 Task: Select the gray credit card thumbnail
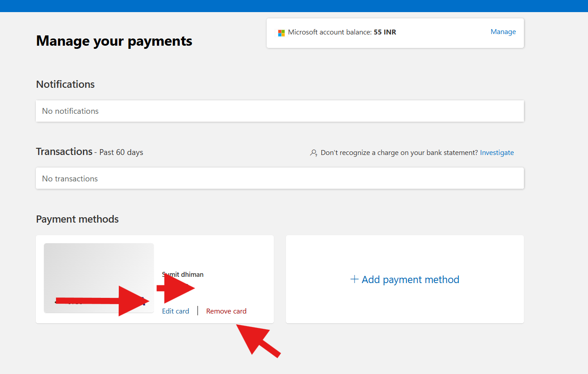(99, 278)
